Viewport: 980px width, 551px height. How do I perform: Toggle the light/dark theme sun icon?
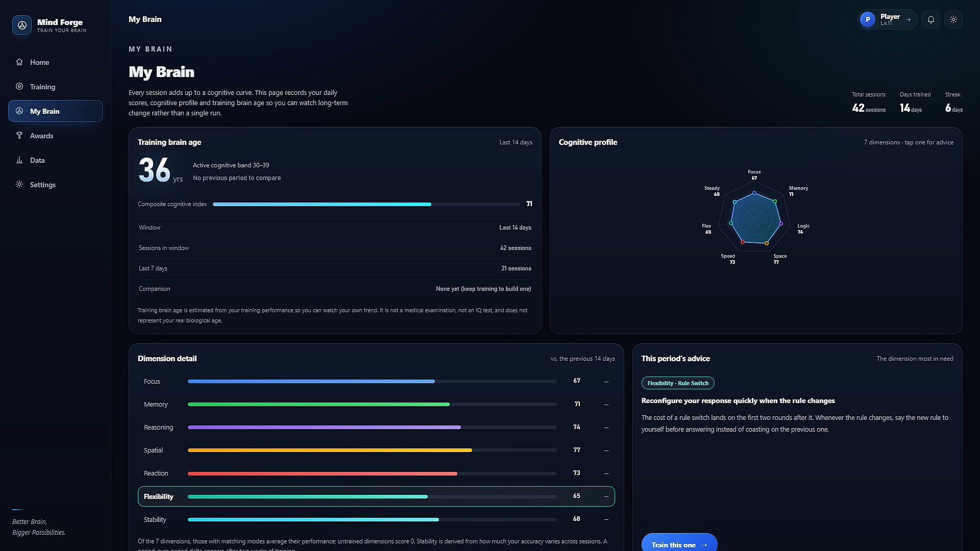[x=953, y=19]
